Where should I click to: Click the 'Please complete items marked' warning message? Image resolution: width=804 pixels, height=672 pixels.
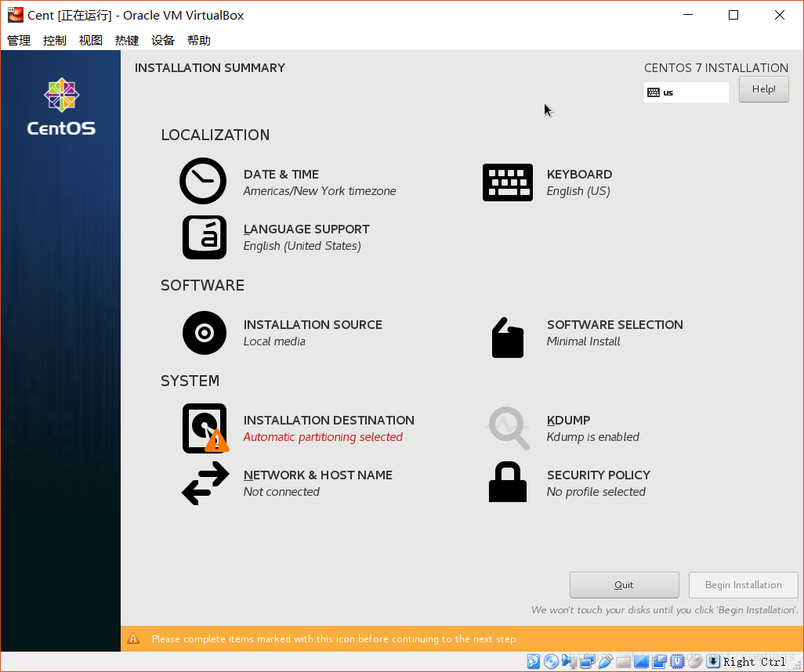tap(335, 638)
